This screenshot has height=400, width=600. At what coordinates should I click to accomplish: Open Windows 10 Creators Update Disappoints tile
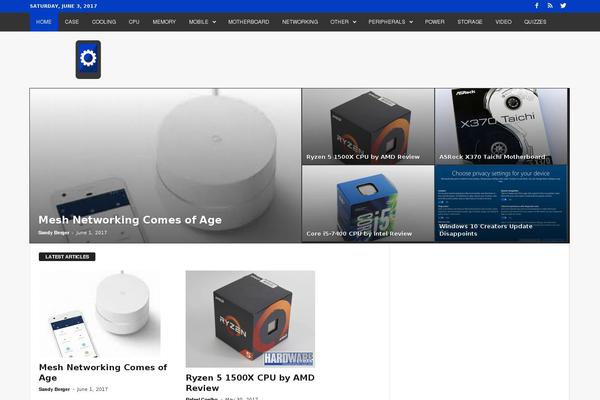click(501, 204)
